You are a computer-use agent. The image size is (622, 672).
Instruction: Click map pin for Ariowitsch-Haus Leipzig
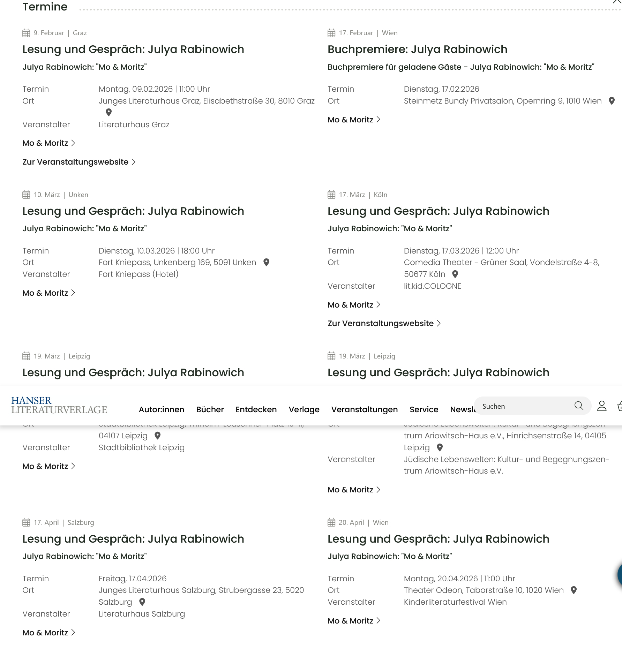(440, 447)
